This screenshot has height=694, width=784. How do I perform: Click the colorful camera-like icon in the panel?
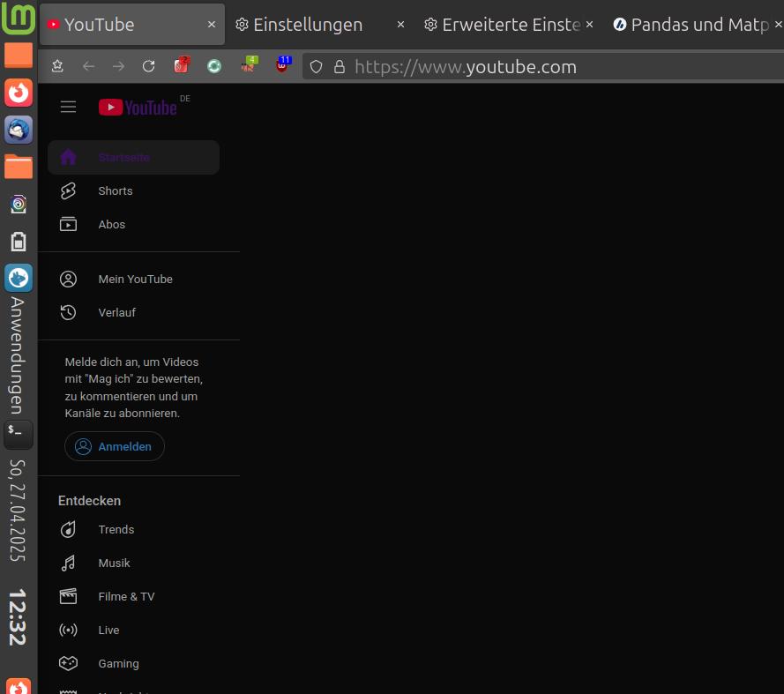point(19,204)
